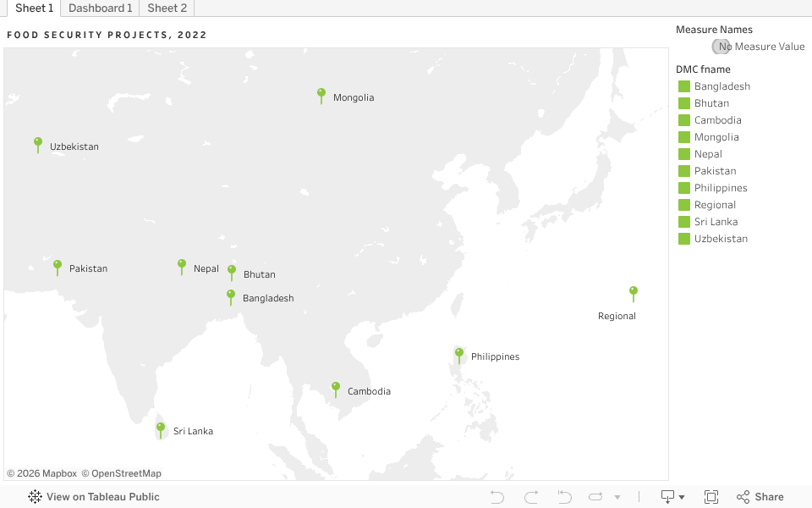This screenshot has height=508, width=812.
Task: Click the Bangladesh map label
Action: pyautogui.click(x=268, y=298)
